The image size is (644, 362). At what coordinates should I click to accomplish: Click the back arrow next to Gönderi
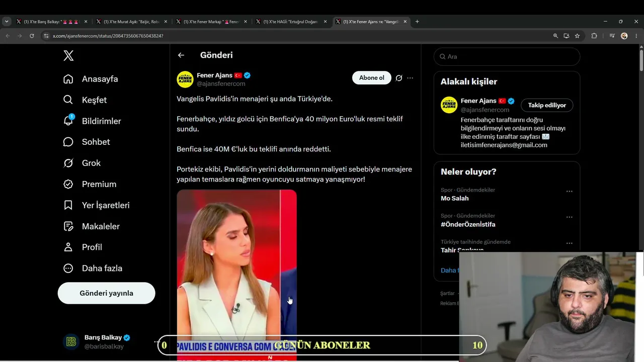[181, 55]
